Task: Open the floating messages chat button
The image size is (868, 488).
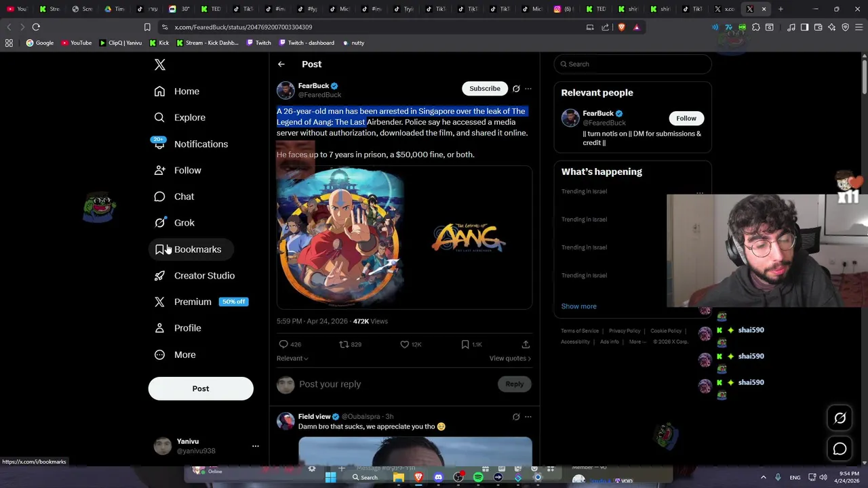Action: [x=840, y=449]
